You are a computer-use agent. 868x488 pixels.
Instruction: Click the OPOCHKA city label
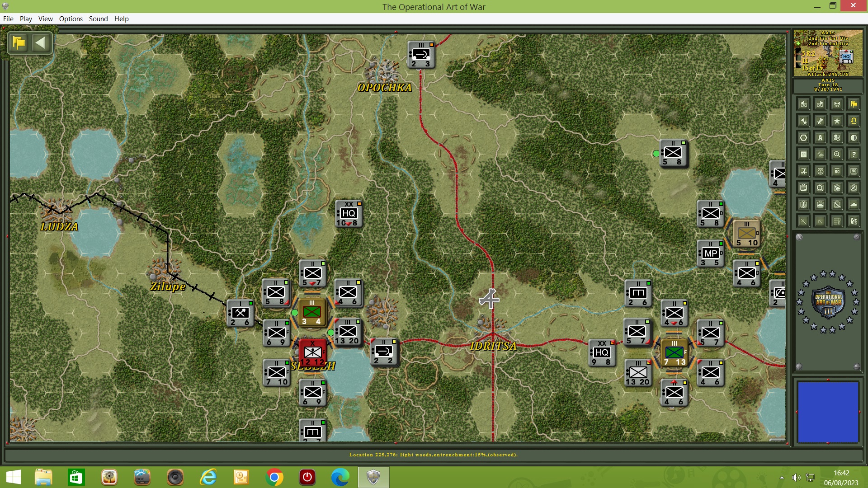click(x=385, y=88)
